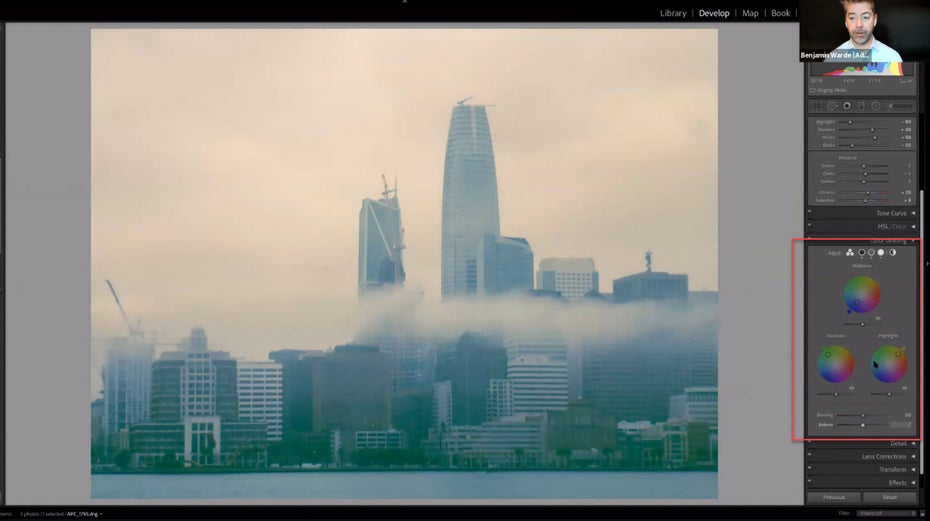This screenshot has width=930, height=521.
Task: Click the Texture slider
Action: (x=863, y=166)
